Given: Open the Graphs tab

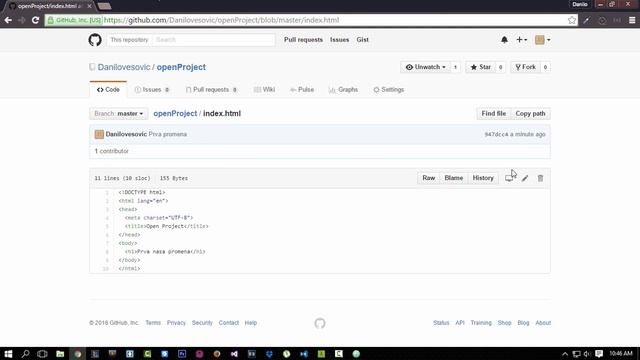Looking at the screenshot, I should [x=343, y=89].
